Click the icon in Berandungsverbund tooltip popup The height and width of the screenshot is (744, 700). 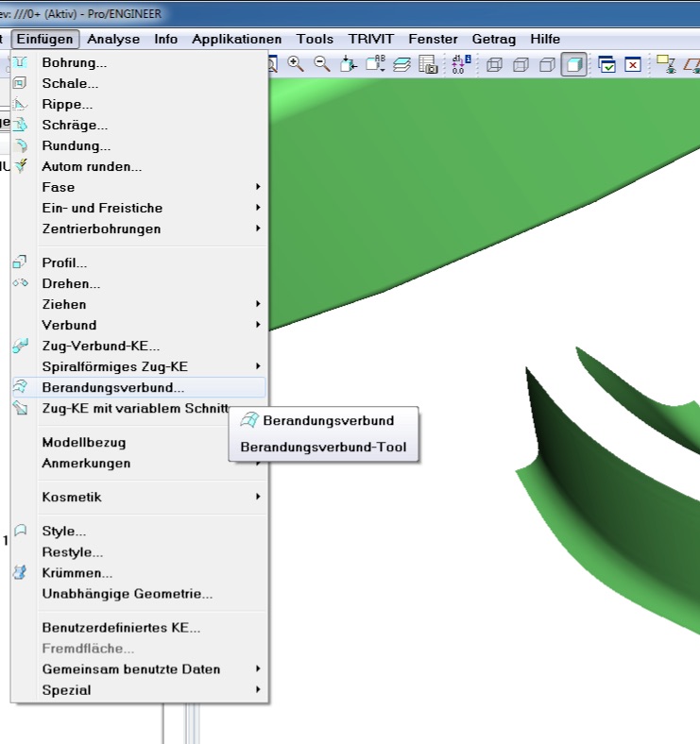tap(249, 420)
